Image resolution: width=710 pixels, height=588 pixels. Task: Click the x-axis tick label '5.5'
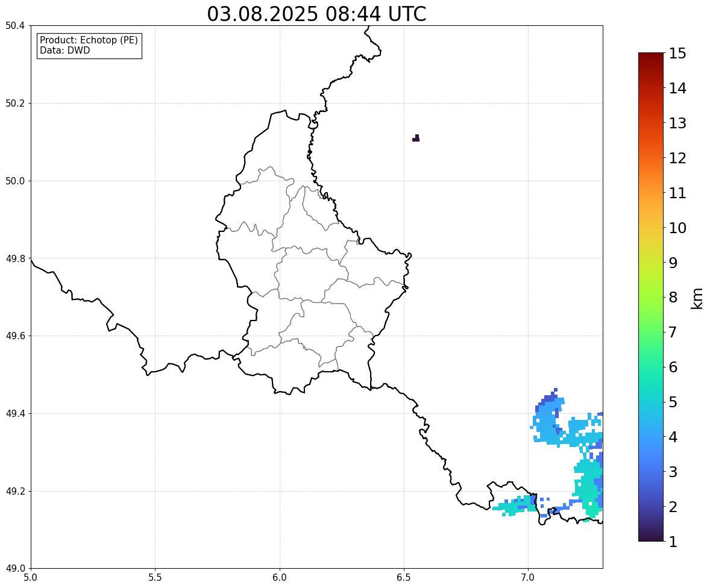pyautogui.click(x=156, y=578)
